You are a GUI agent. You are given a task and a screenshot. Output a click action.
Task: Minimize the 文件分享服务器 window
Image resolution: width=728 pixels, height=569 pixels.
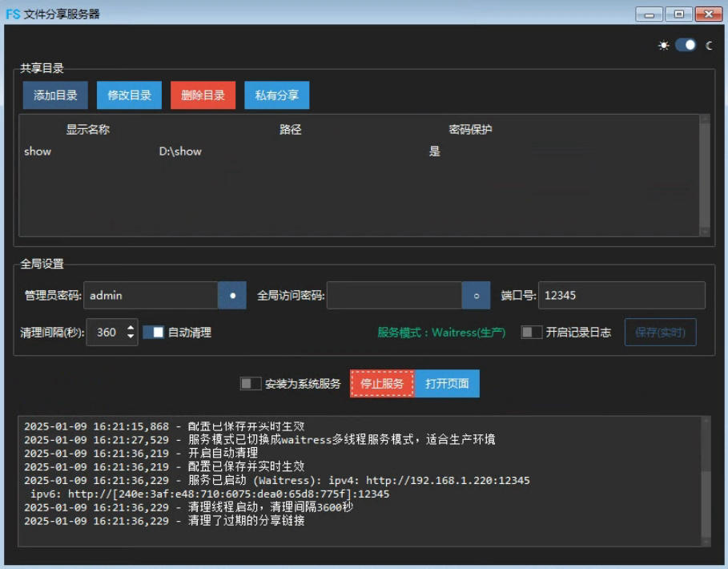click(649, 14)
